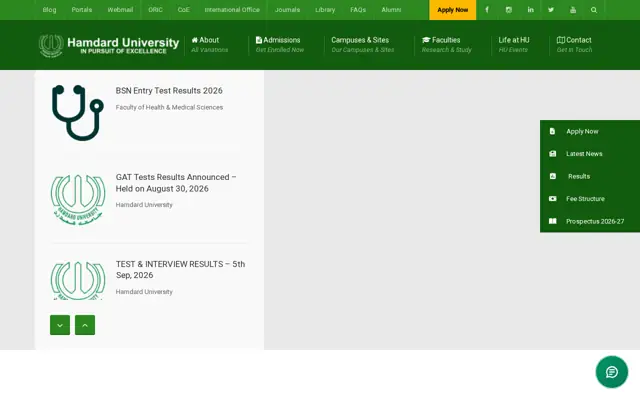This screenshot has width=640, height=400.
Task: Click the yellow Apply Now button
Action: 452,10
